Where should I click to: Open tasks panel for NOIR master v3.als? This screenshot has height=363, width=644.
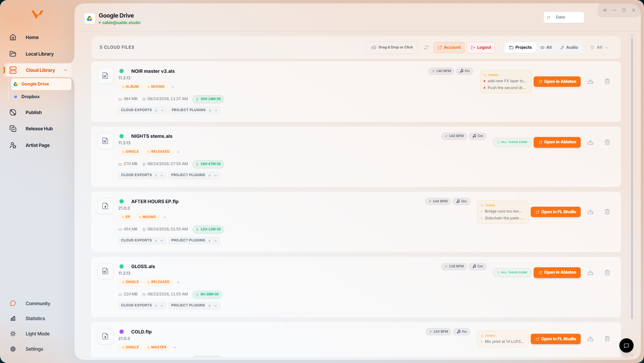pos(506,82)
